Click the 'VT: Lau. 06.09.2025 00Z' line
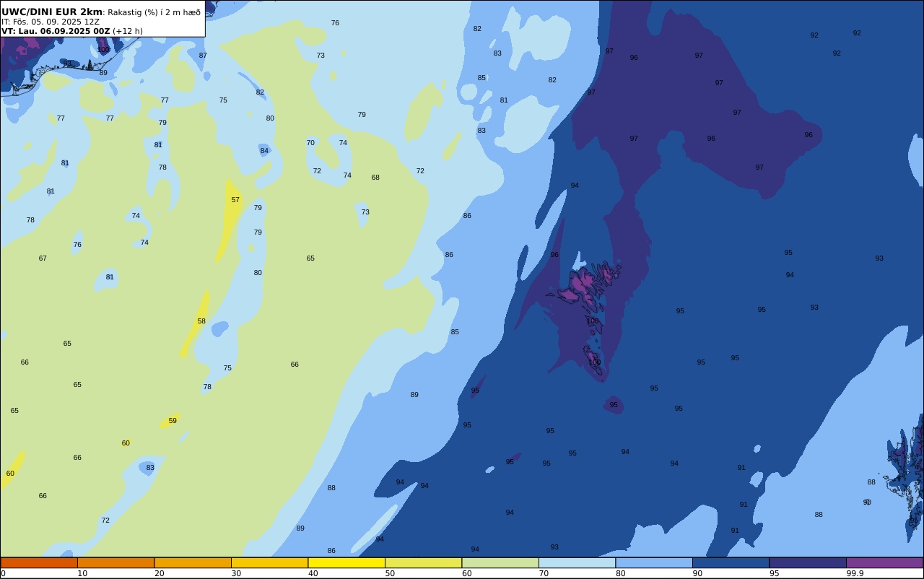924x579 pixels. click(x=56, y=31)
